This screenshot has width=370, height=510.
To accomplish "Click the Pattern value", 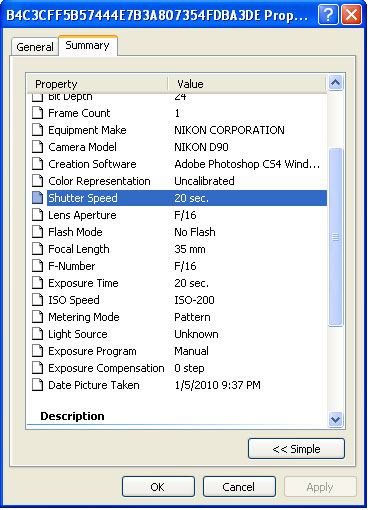I will pyautogui.click(x=192, y=317).
